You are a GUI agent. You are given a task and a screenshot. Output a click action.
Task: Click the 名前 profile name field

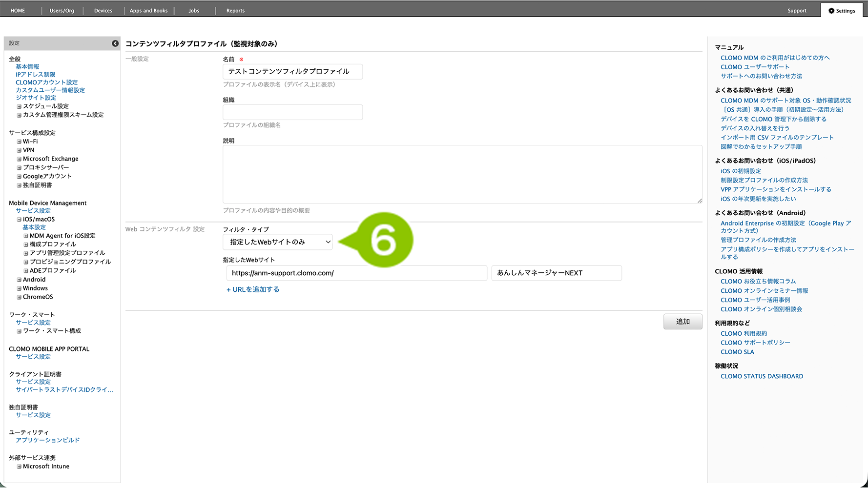click(292, 72)
